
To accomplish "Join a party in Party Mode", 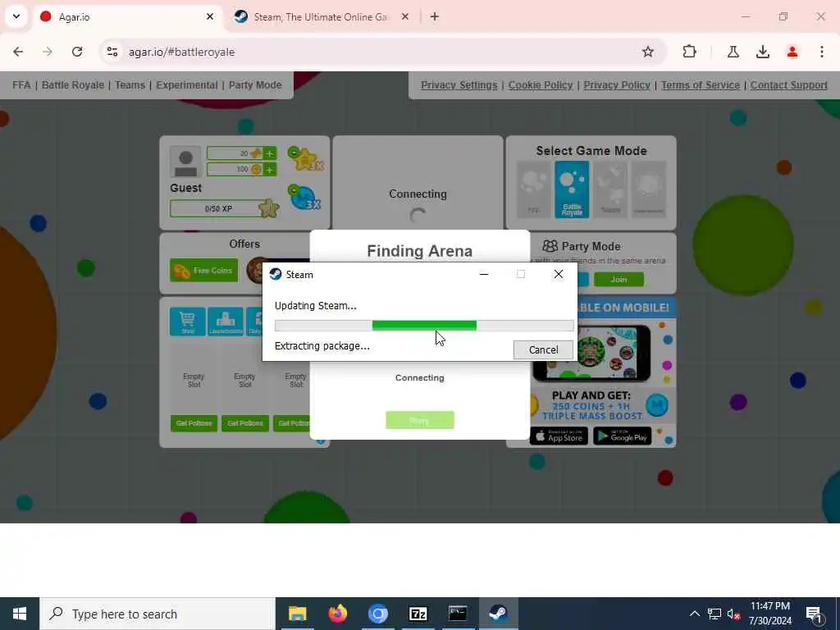I will click(x=619, y=279).
